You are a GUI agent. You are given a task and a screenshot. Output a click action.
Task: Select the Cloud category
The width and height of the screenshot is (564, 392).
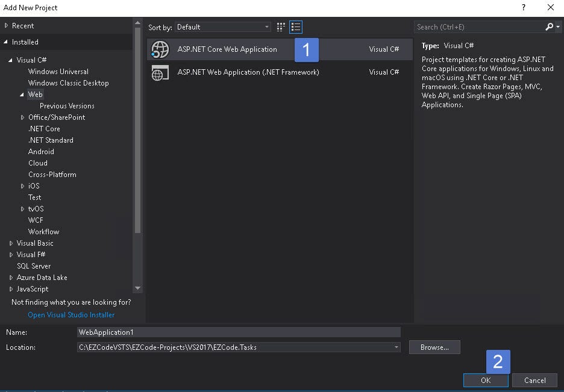click(38, 163)
